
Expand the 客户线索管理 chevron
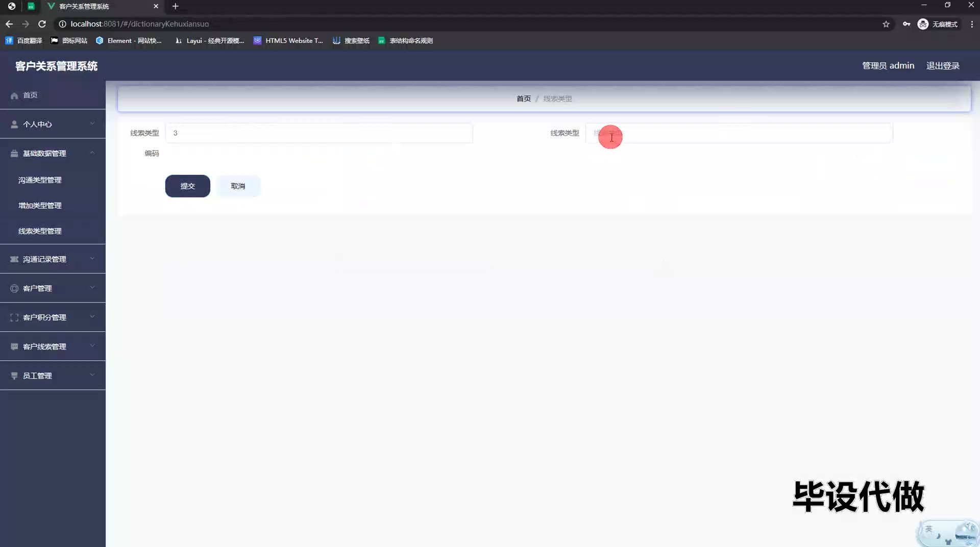(x=92, y=346)
